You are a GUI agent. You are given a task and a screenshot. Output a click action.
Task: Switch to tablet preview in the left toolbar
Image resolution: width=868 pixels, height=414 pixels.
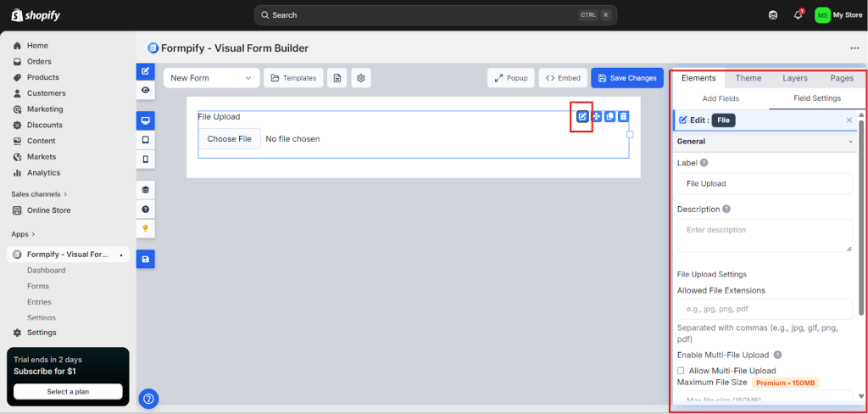(x=146, y=140)
